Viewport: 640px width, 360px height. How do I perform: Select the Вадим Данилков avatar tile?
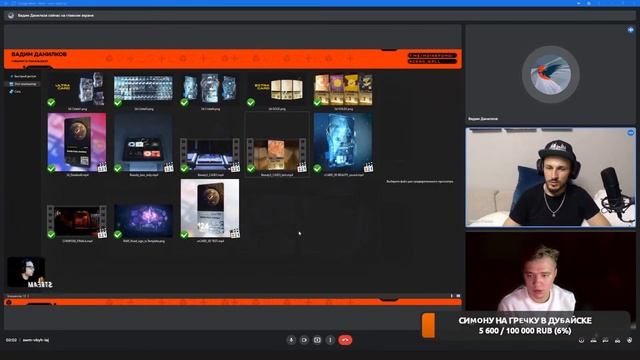[550, 74]
